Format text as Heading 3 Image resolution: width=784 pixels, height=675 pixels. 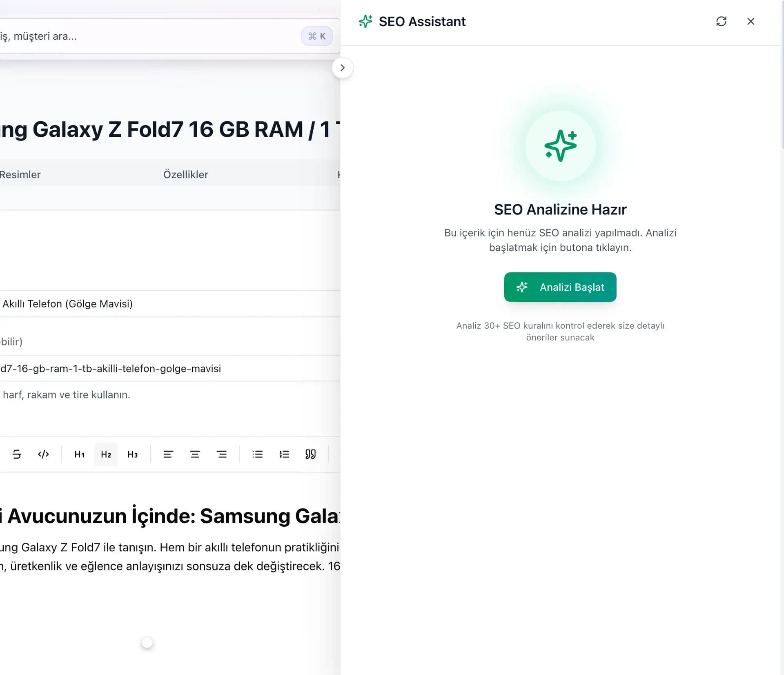pos(132,454)
